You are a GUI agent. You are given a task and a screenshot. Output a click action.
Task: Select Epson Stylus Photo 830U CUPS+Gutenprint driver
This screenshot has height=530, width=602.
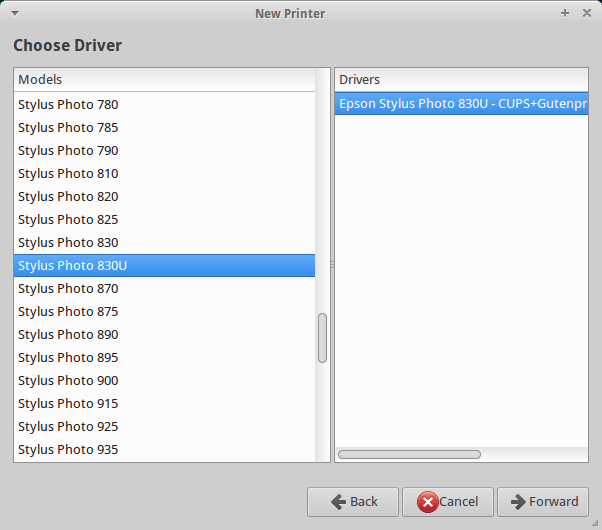[461, 104]
